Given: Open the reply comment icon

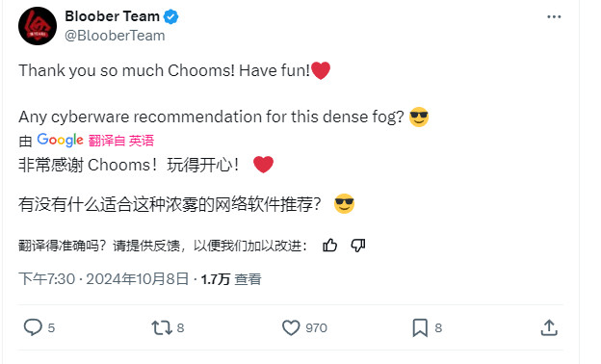Looking at the screenshot, I should tap(33, 327).
